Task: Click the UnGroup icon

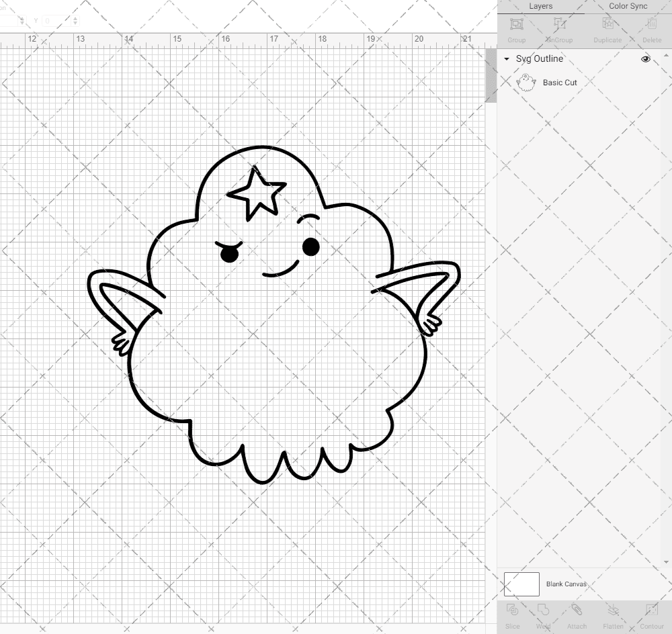Action: coord(560,30)
